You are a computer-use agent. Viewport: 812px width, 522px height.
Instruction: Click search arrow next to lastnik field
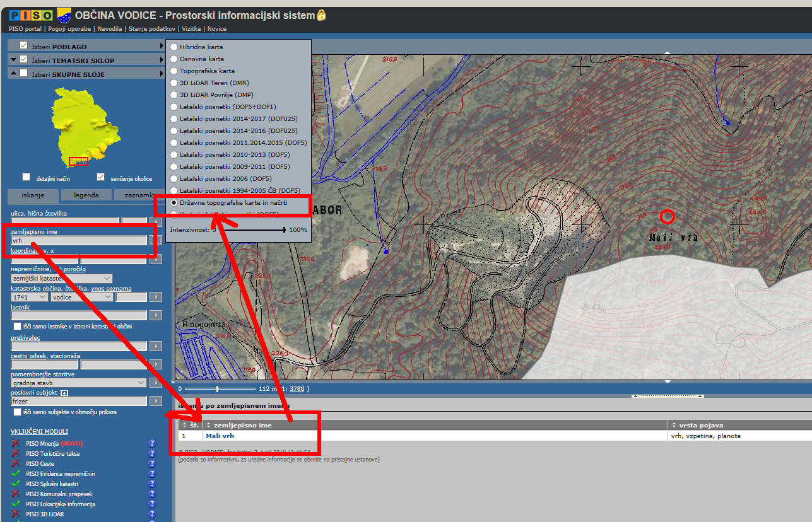click(155, 315)
